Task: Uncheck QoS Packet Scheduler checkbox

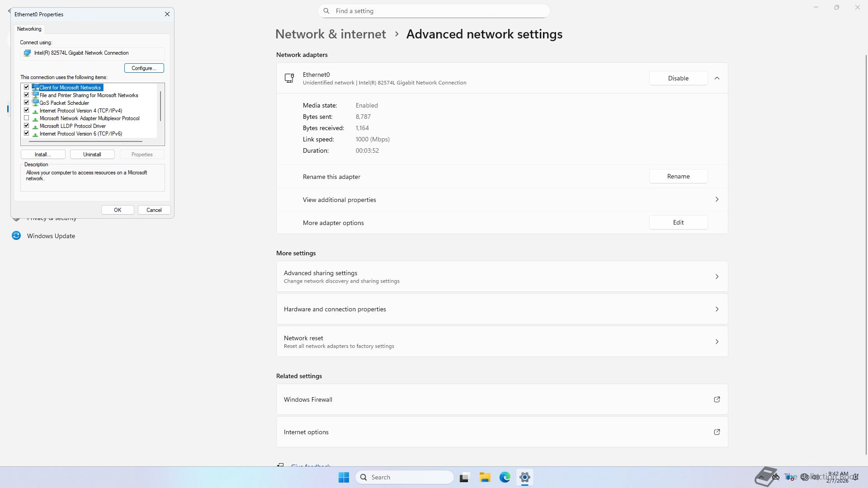Action: (x=27, y=103)
